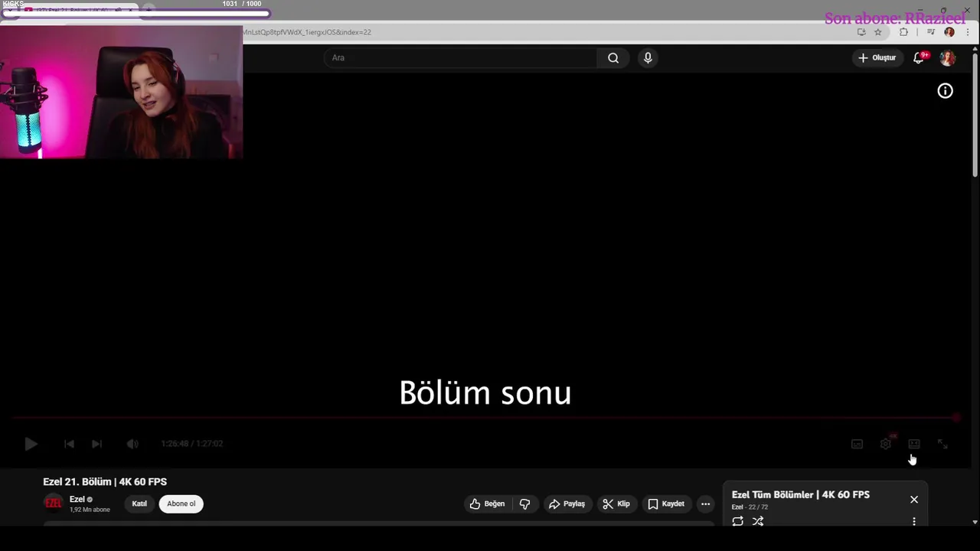Screen dimensions: 980x551
Task: Open the video info card icon
Action: pos(946,91)
